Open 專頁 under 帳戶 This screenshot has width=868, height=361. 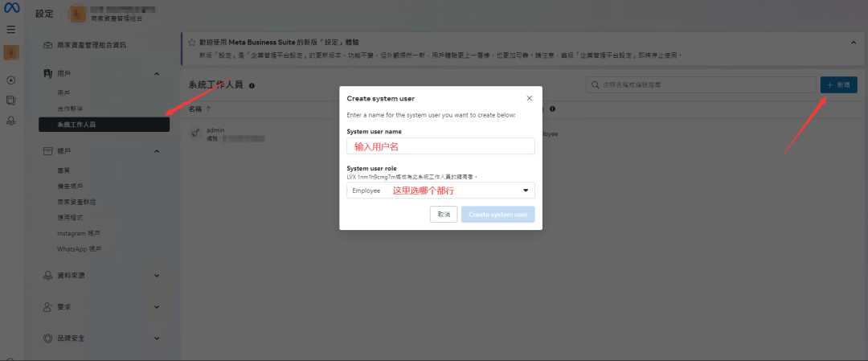(x=63, y=170)
